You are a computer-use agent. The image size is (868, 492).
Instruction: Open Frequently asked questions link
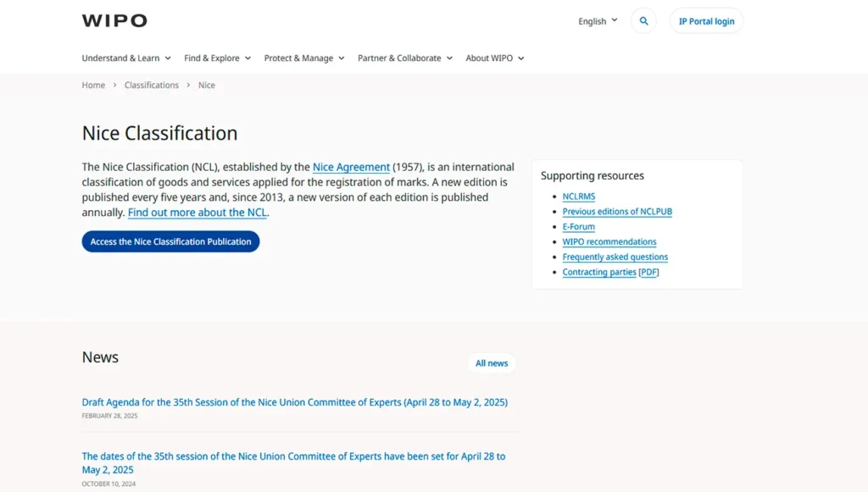pos(615,257)
